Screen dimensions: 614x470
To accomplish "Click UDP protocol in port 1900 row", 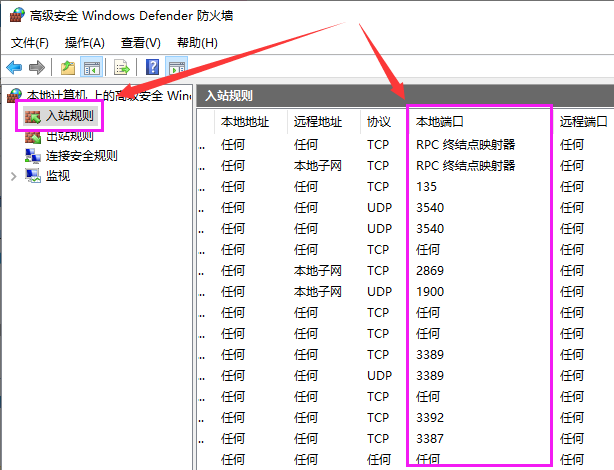I will [x=379, y=292].
